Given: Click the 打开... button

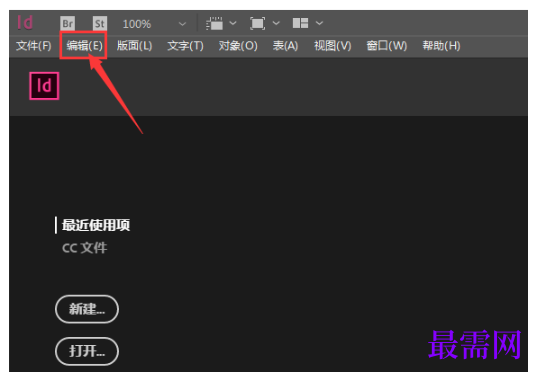Looking at the screenshot, I should click(87, 351).
